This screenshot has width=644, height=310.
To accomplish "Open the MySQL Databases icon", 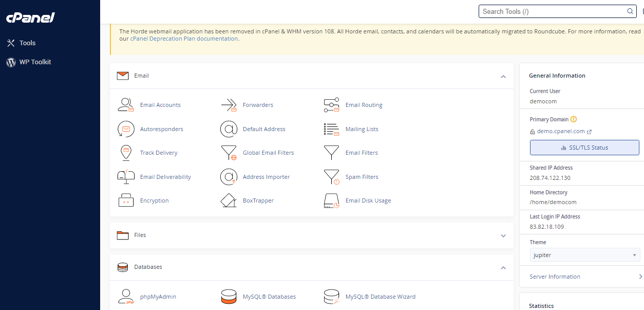I will [x=229, y=297].
